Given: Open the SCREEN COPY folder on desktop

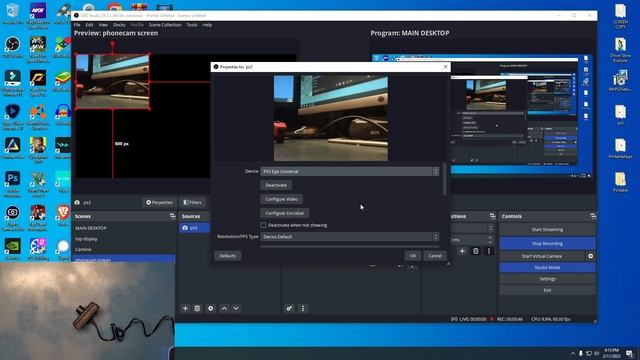Looking at the screenshot, I should (x=620, y=16).
